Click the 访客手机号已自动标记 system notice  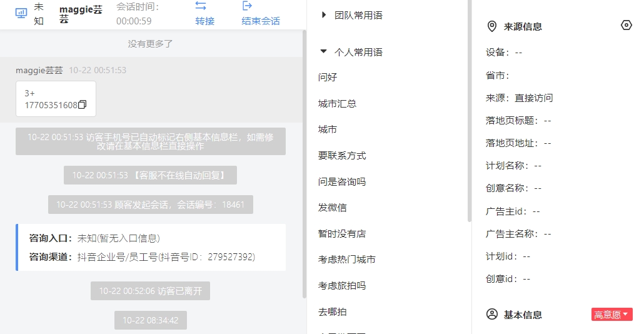click(x=150, y=141)
